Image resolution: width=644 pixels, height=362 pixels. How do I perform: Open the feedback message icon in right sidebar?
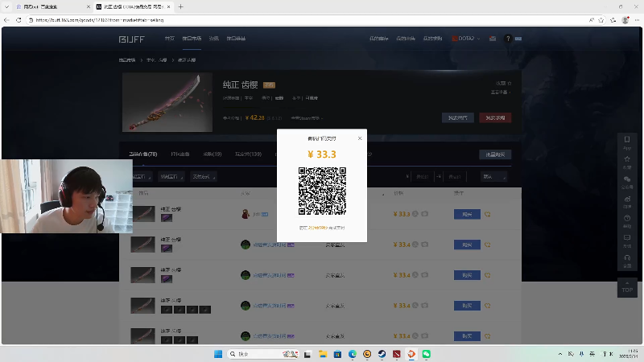point(627,238)
